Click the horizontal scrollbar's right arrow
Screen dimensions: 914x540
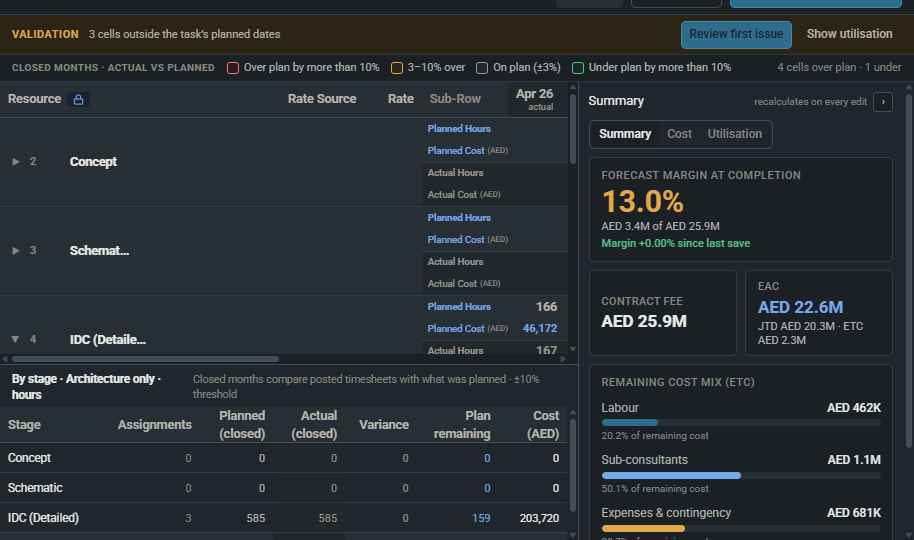[563, 359]
